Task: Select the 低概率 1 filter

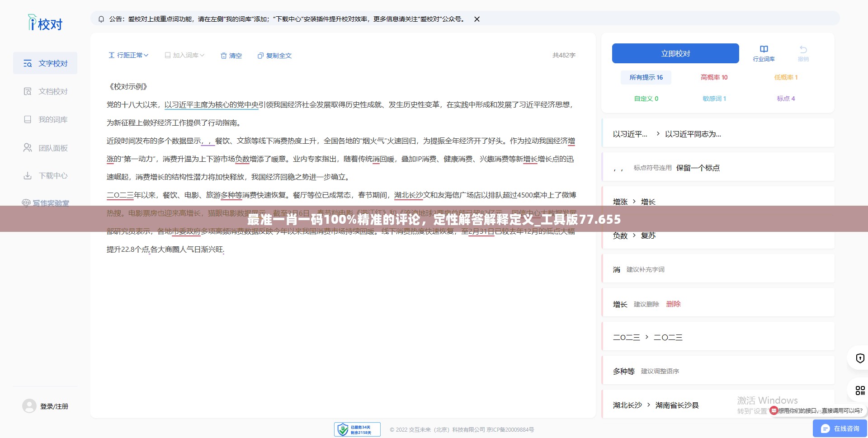Action: tap(786, 77)
